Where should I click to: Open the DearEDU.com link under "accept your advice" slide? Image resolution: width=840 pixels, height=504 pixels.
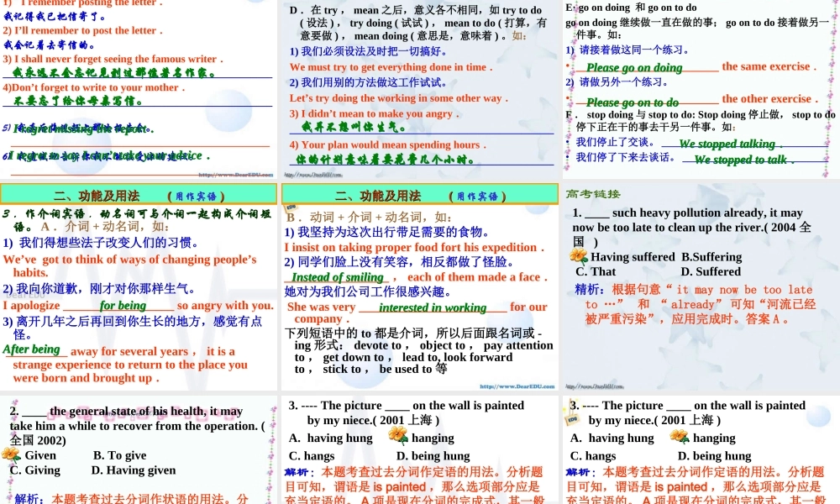235,175
